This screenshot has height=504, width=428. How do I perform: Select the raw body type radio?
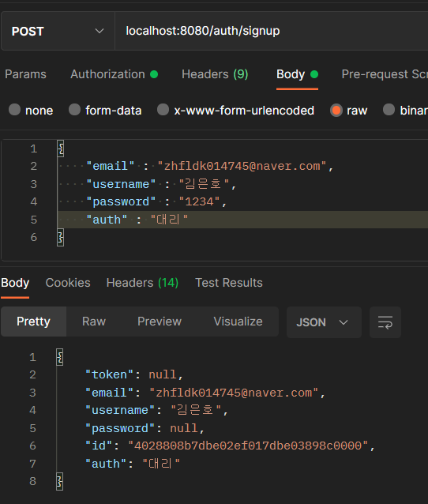336,111
